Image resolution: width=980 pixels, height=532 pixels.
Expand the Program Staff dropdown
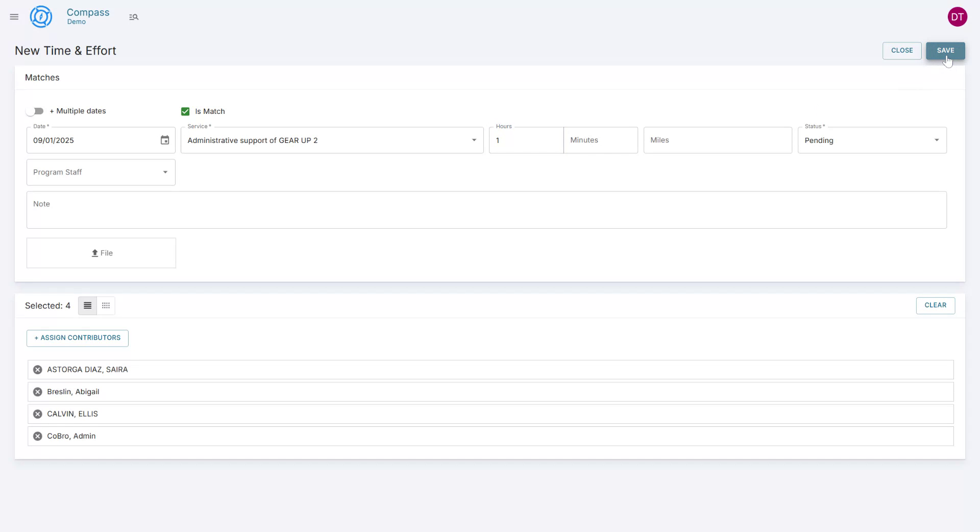[x=165, y=172]
